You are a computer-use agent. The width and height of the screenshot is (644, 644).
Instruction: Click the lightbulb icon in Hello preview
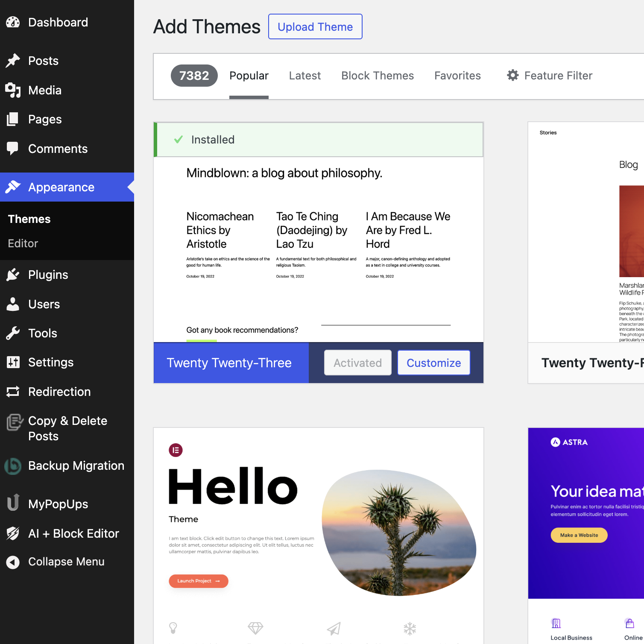click(x=173, y=628)
